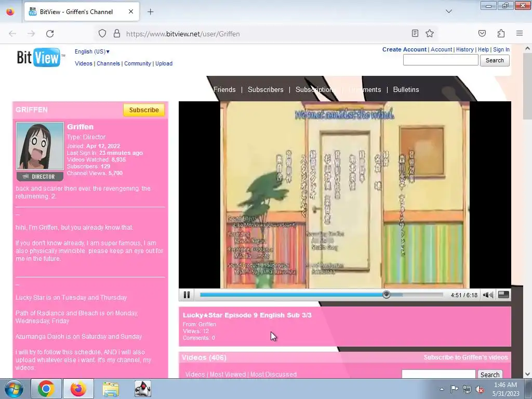
Task: Reload the page with the refresh icon
Action: (50, 34)
